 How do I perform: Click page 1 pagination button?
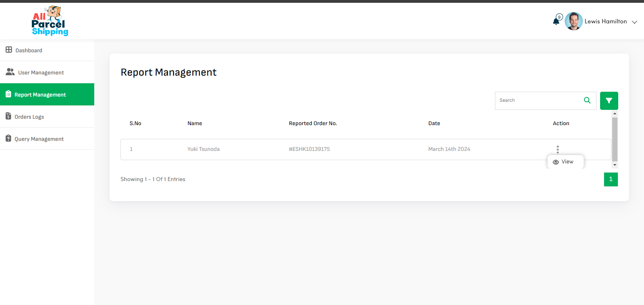(611, 179)
